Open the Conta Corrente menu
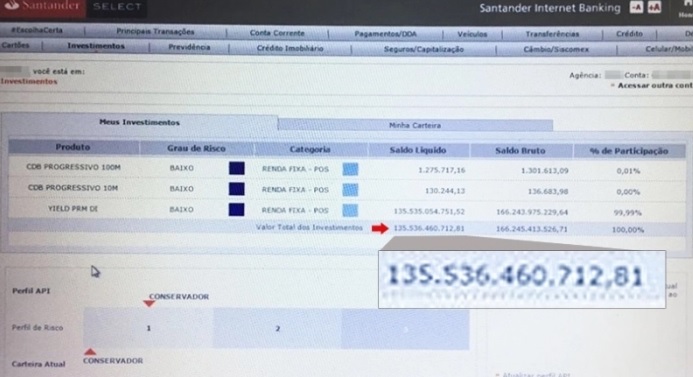 click(x=277, y=33)
